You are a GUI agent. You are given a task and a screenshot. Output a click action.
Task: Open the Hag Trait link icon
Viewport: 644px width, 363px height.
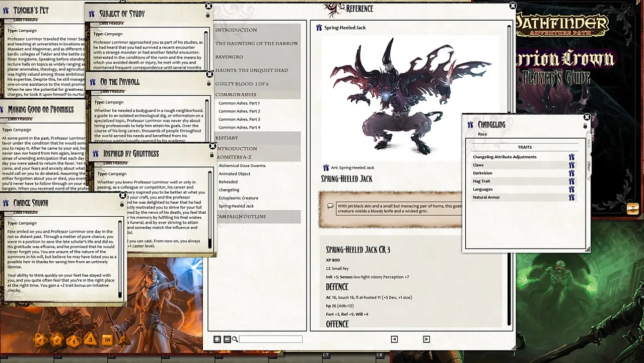point(571,181)
